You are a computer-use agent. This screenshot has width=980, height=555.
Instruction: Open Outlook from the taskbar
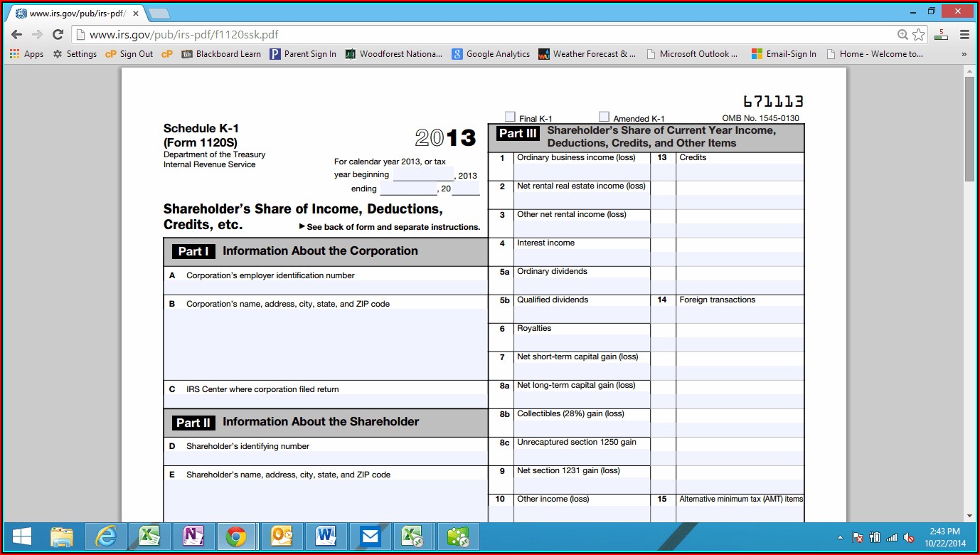(x=281, y=536)
